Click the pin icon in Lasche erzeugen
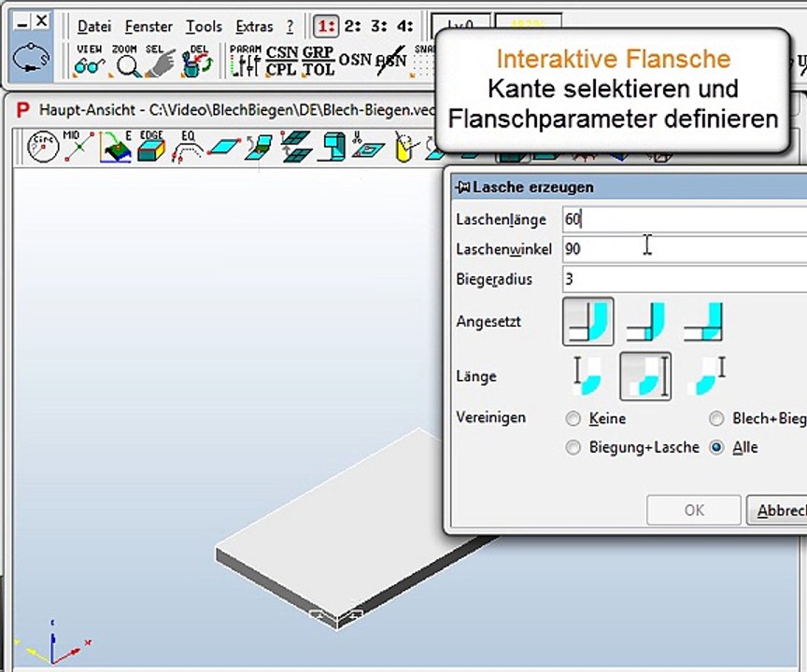The image size is (807, 672). (x=462, y=188)
